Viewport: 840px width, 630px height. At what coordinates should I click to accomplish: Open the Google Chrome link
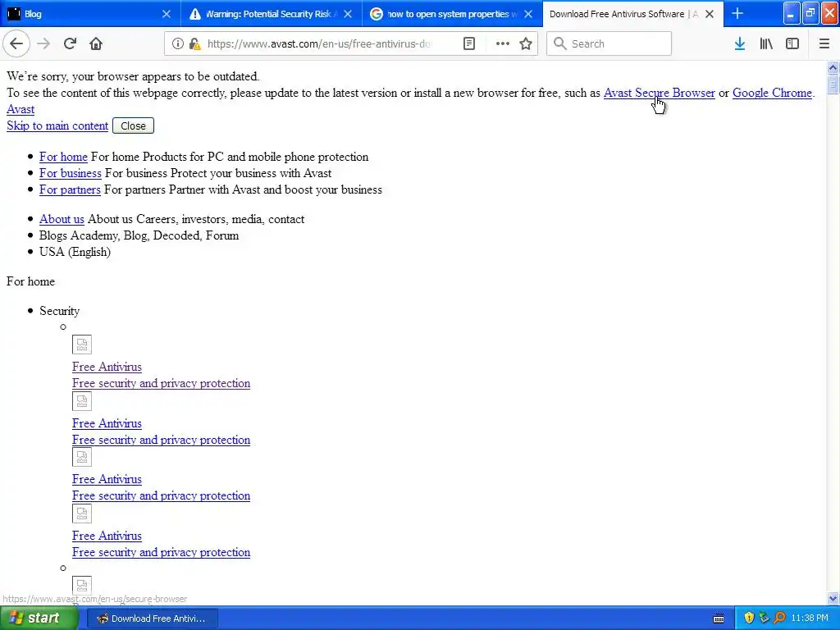(x=772, y=93)
